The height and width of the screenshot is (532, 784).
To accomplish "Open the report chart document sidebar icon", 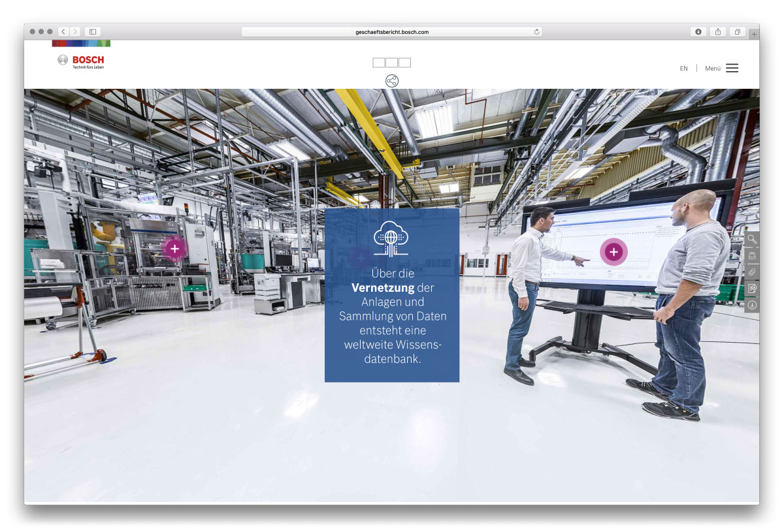I will click(x=752, y=288).
